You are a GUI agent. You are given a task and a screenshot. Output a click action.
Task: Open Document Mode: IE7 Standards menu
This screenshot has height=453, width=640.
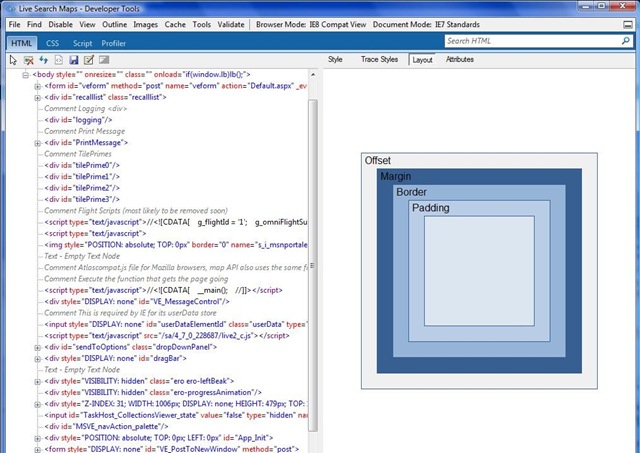(x=426, y=24)
